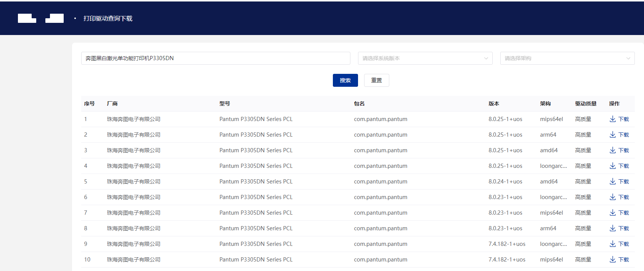Click row 1 vendor 珠海奔图电子有限公司
Viewport: 644px width, 271px height.
click(133, 119)
